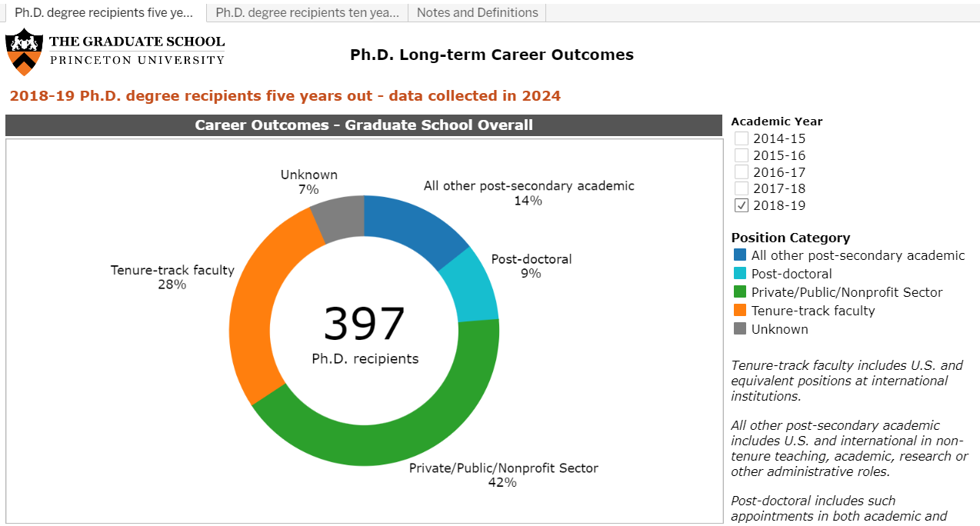The image size is (980, 526).
Task: Check the 2014-15 academic year box
Action: (742, 139)
